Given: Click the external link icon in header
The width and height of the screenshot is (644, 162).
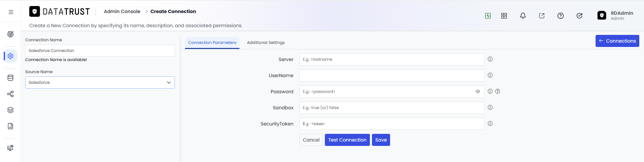Looking at the screenshot, I should 542,16.
